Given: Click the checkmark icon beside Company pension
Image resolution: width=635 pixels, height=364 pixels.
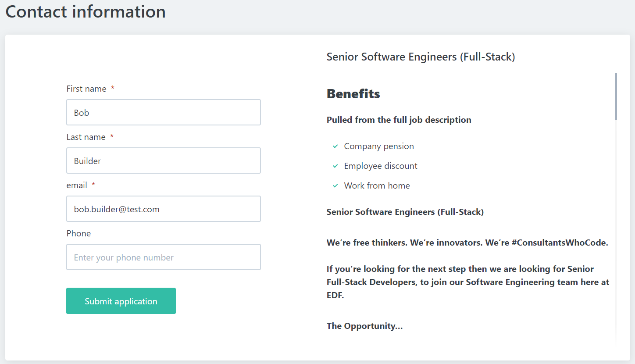Looking at the screenshot, I should (335, 146).
